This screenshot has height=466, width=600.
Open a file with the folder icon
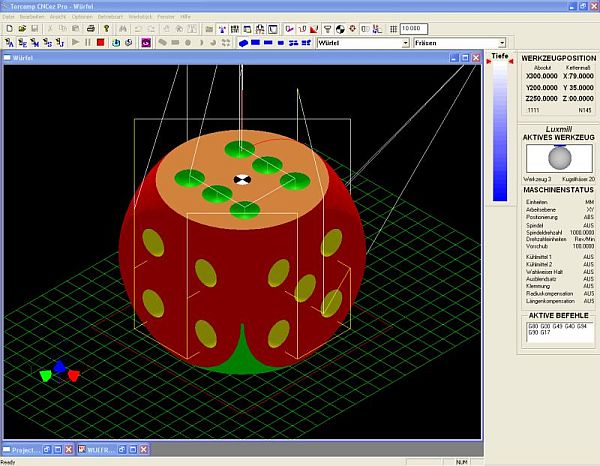point(21,29)
